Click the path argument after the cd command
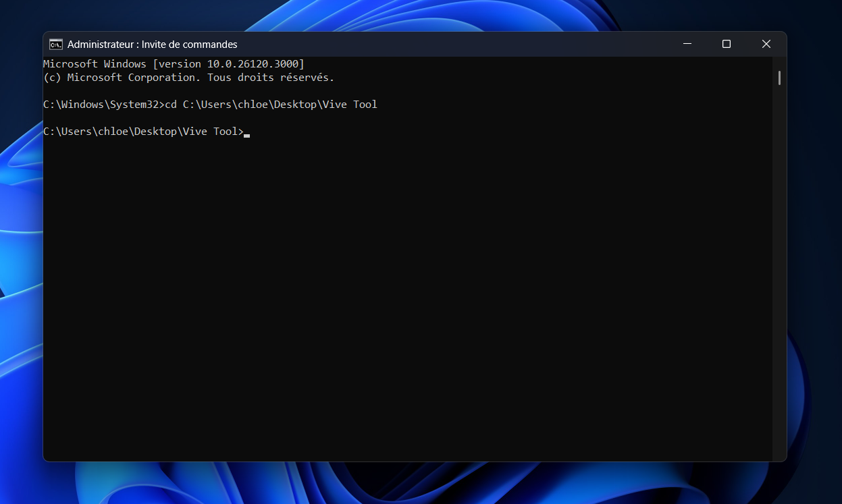842x504 pixels. tap(280, 105)
